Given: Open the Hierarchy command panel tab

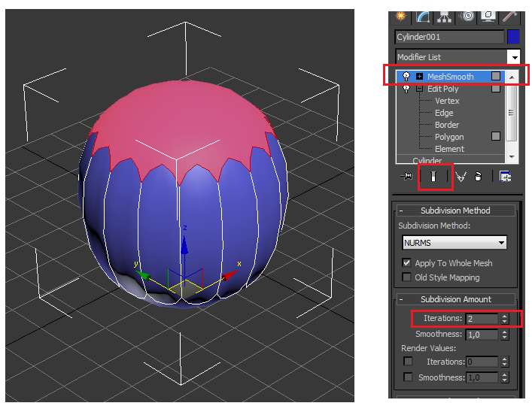Looking at the screenshot, I should pos(444,17).
